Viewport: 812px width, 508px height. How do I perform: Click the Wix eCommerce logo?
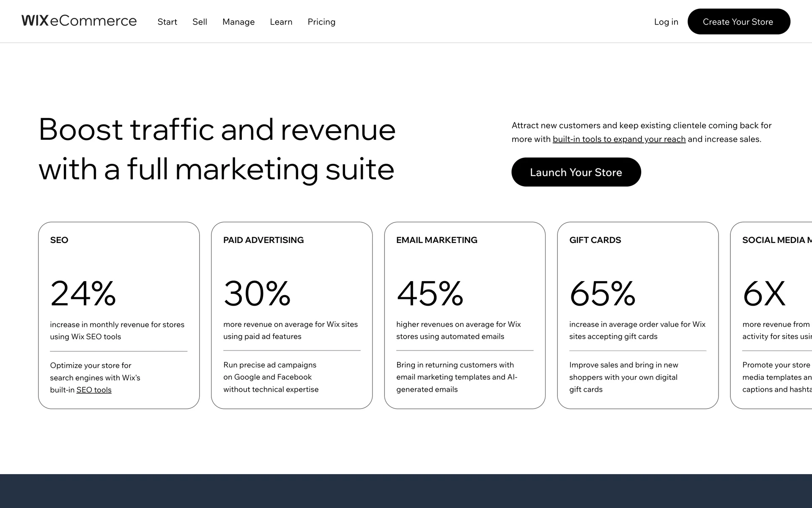point(79,21)
